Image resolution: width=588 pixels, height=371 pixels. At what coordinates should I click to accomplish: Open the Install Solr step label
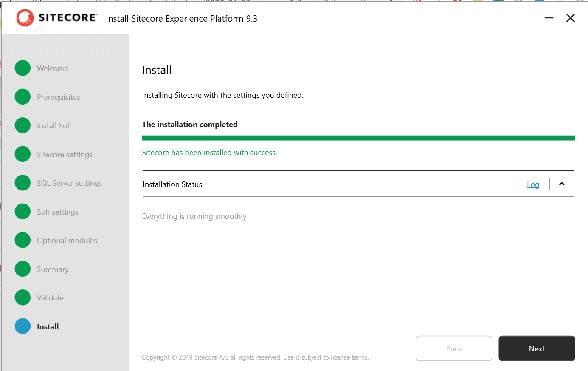54,126
